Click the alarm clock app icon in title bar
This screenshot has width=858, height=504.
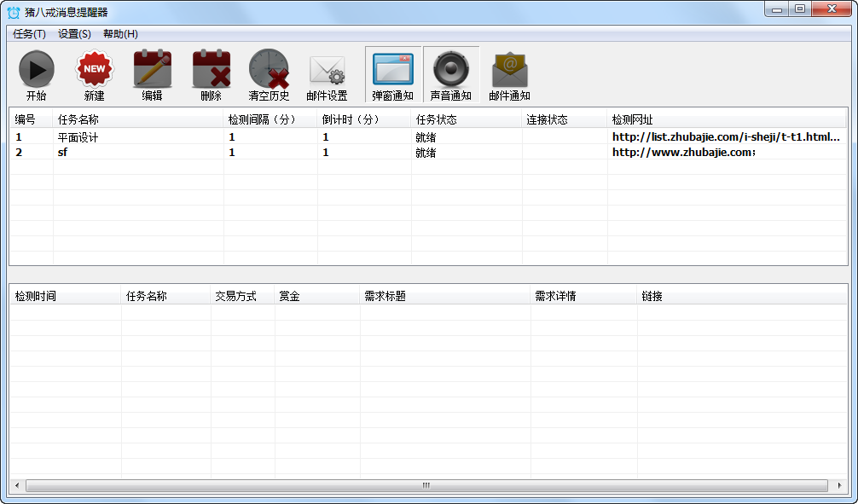(x=13, y=12)
